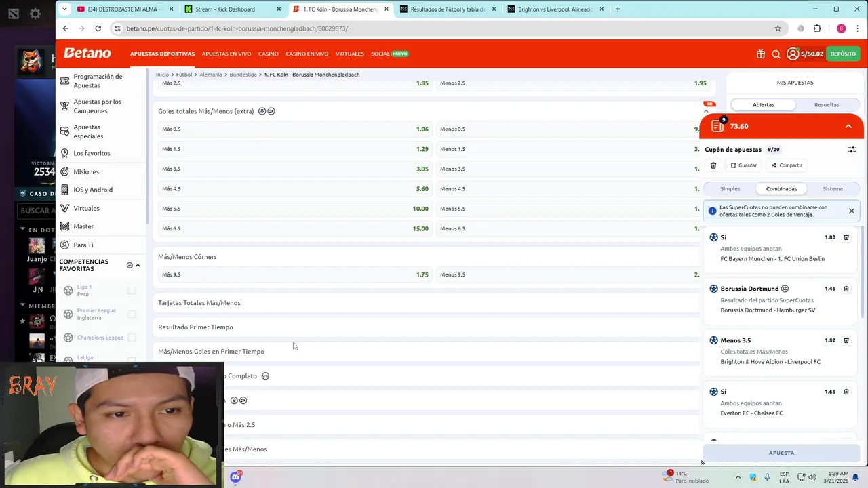Open Los favoritos in the sidebar
The width and height of the screenshot is (868, 488).
92,153
